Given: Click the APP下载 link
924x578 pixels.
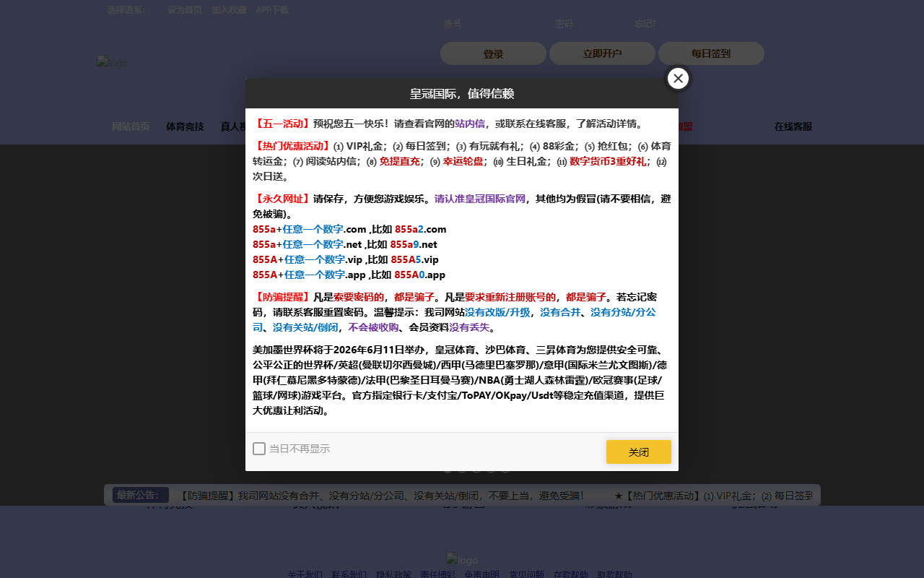Looking at the screenshot, I should point(272,10).
